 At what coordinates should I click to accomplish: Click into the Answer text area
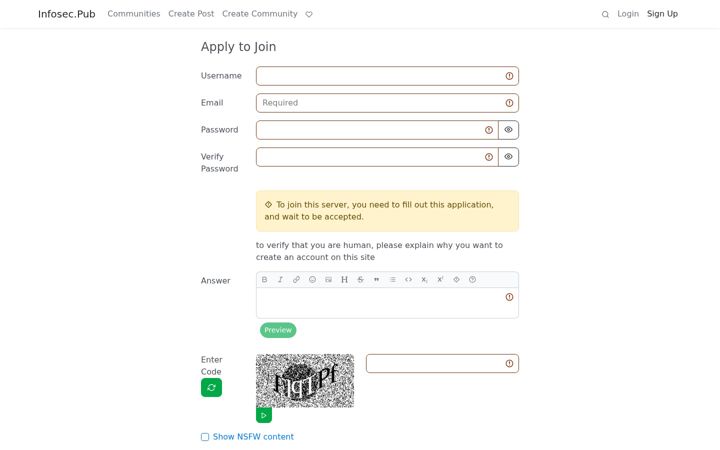(x=387, y=303)
